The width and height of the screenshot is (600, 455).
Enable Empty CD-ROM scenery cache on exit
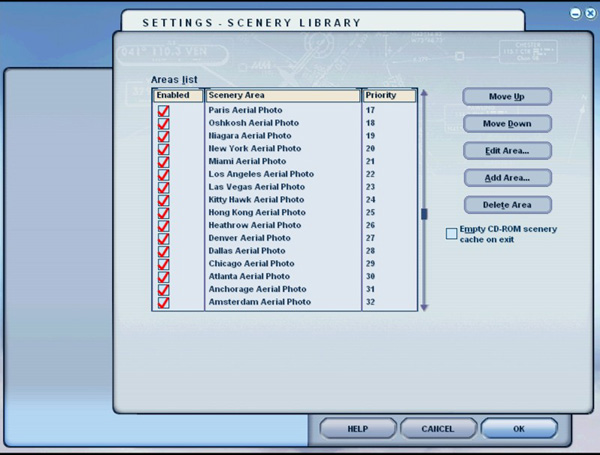coord(452,233)
